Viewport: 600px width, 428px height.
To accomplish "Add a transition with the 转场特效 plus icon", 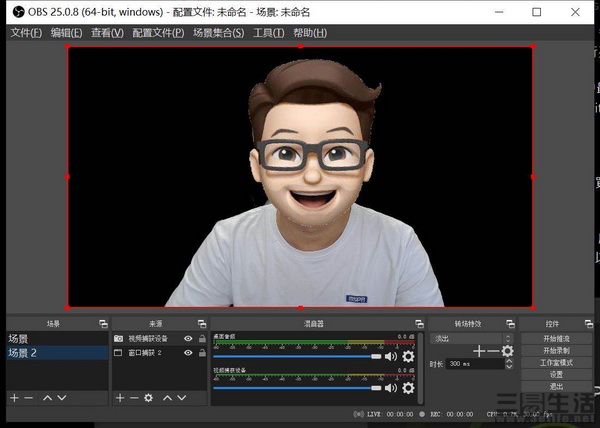I will click(479, 351).
